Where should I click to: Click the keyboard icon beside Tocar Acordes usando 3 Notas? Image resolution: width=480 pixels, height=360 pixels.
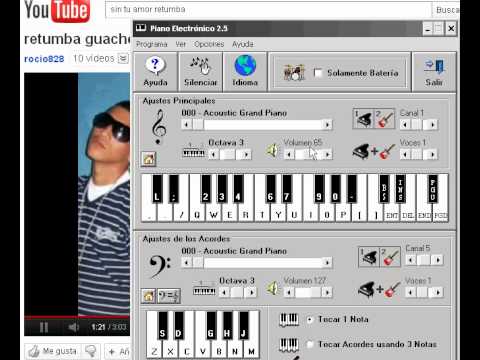pos(289,345)
